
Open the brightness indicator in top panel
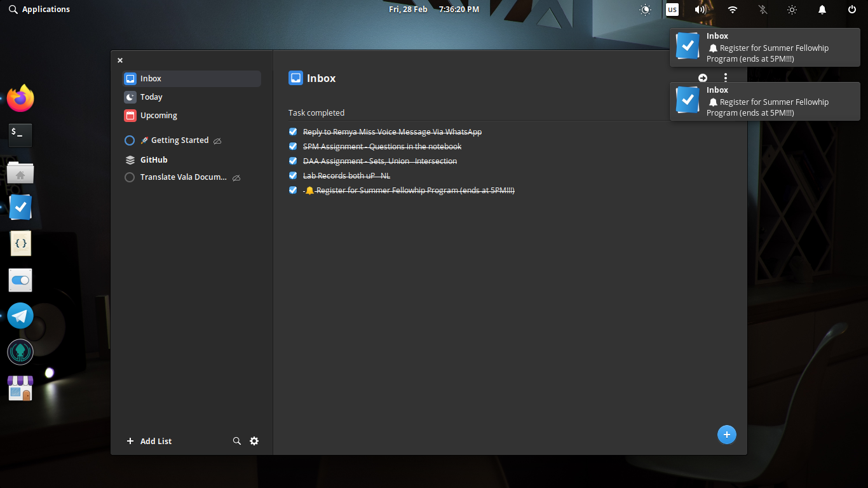[792, 10]
